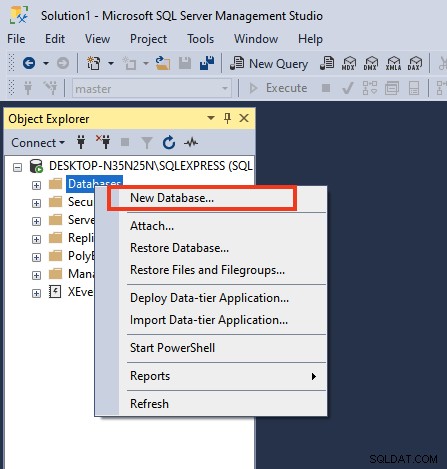447x469 pixels.
Task: Click the Navigate Backward arrow icon
Action: pyautogui.click(x=29, y=63)
